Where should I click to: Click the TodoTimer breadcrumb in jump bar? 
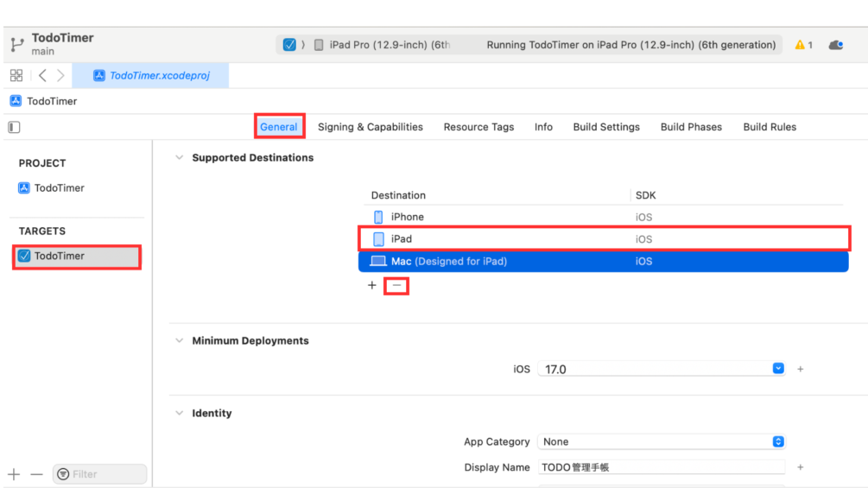(x=44, y=101)
